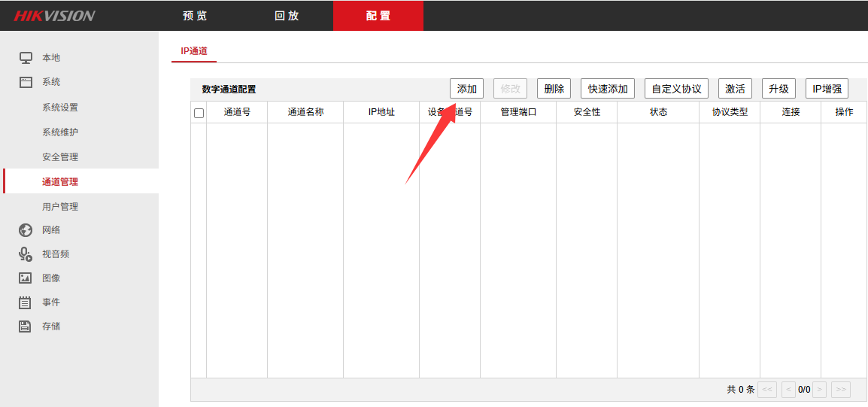Click the floppy disk storage icon
Viewport: 868px width, 407px height.
(26, 327)
